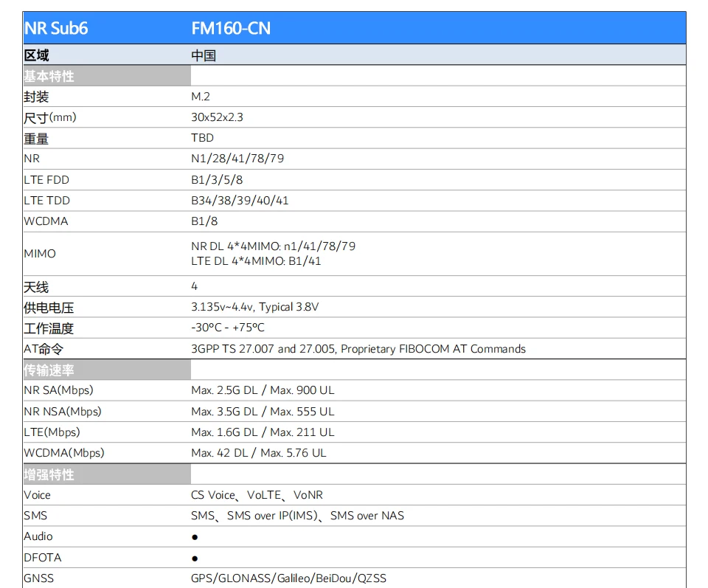
Task: Select the NR NSA(Mbps) row label
Action: tap(63, 411)
